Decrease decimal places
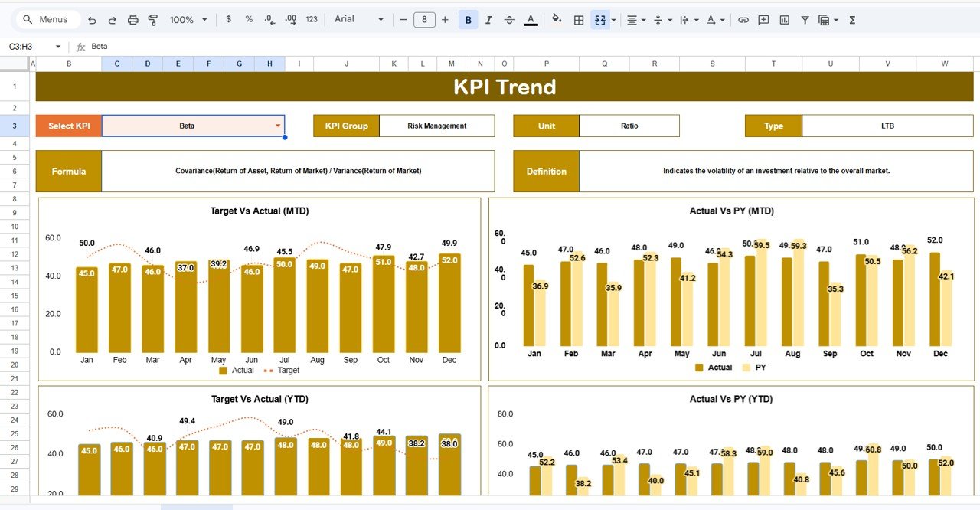 coord(268,19)
